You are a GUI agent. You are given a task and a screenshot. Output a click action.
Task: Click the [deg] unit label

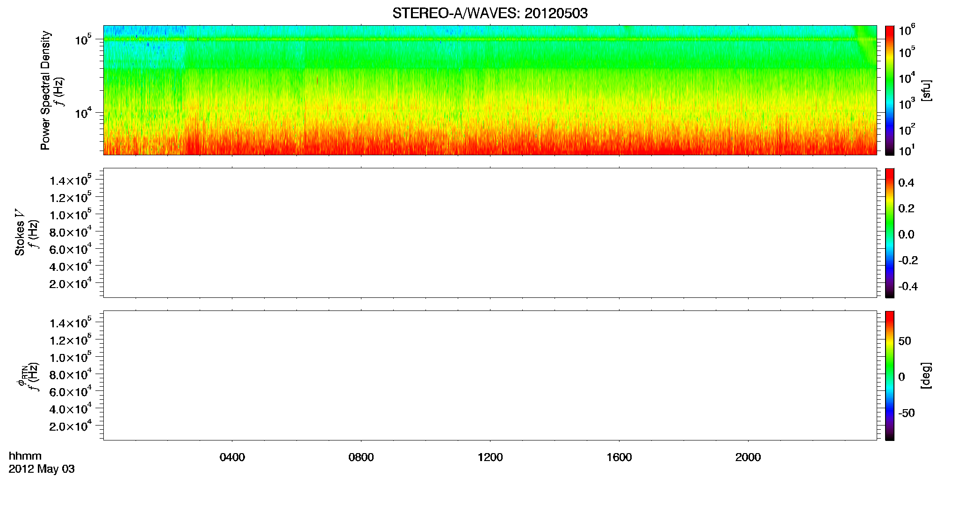tap(926, 375)
